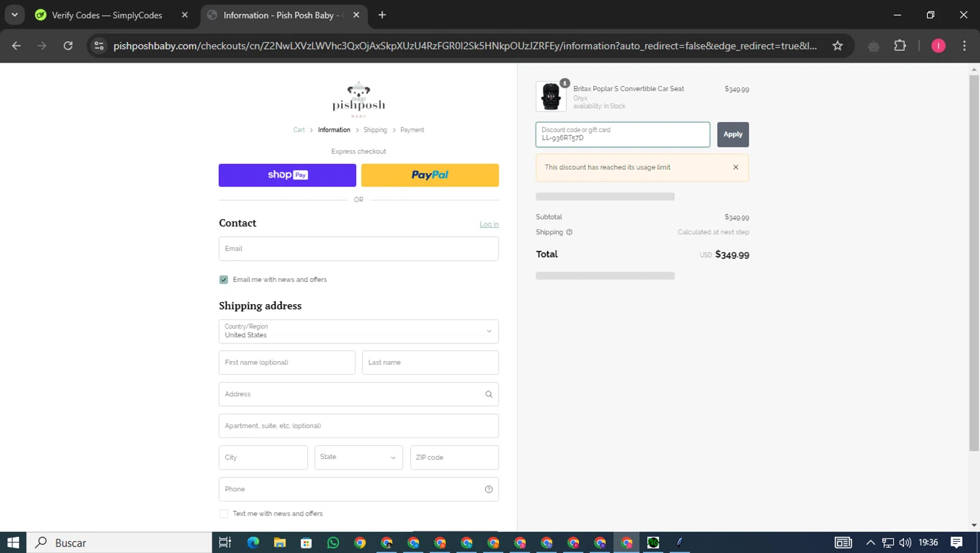980x553 pixels.
Task: Click the Last name field
Action: click(430, 362)
